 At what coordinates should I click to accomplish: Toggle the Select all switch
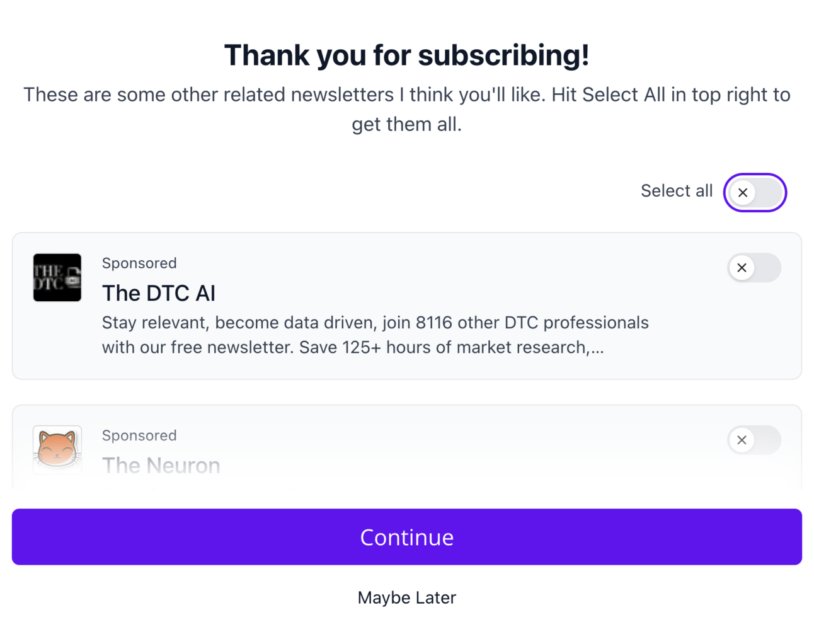tap(755, 193)
